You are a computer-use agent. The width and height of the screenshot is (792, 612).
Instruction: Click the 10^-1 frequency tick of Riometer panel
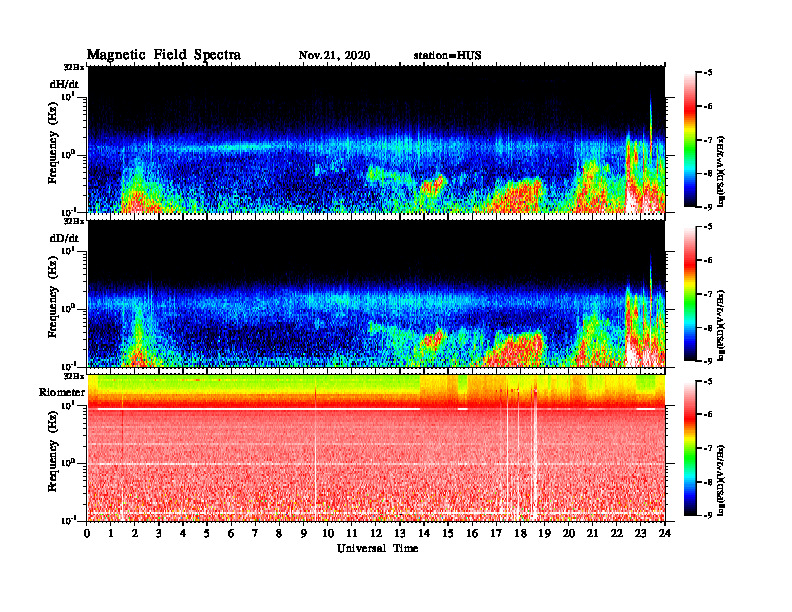69,520
